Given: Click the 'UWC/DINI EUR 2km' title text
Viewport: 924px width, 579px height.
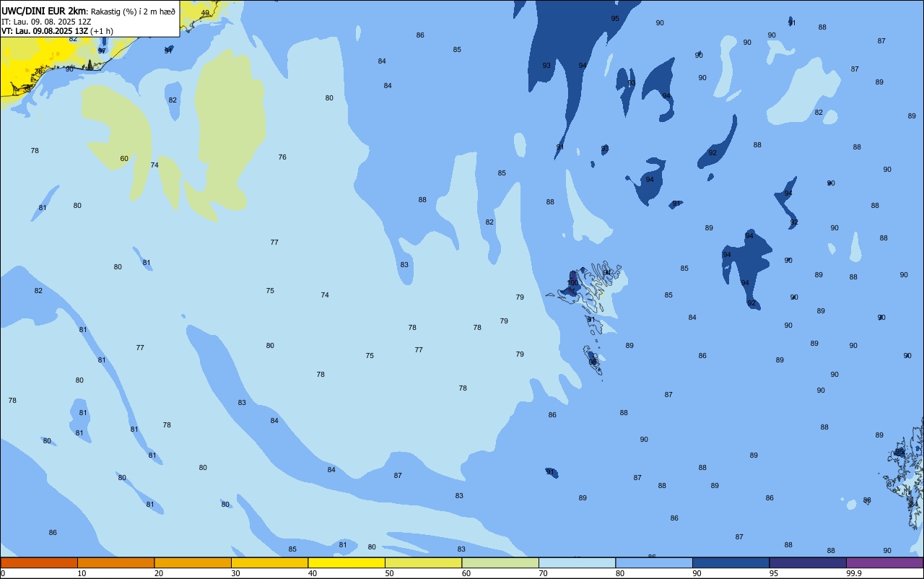Looking at the screenshot, I should [x=44, y=11].
